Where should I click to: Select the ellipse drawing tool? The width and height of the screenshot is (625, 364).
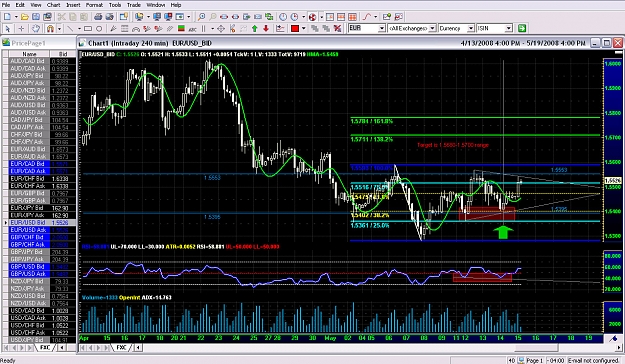(x=99, y=29)
